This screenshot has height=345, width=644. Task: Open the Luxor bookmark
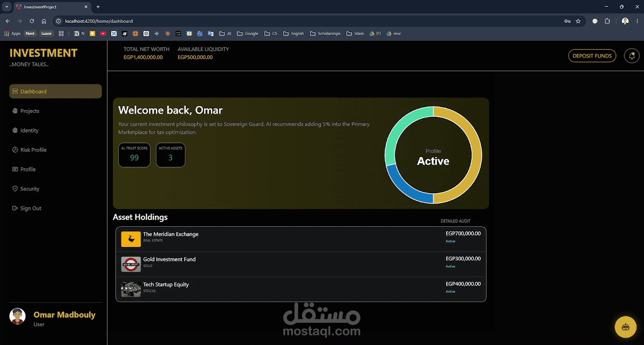point(46,34)
